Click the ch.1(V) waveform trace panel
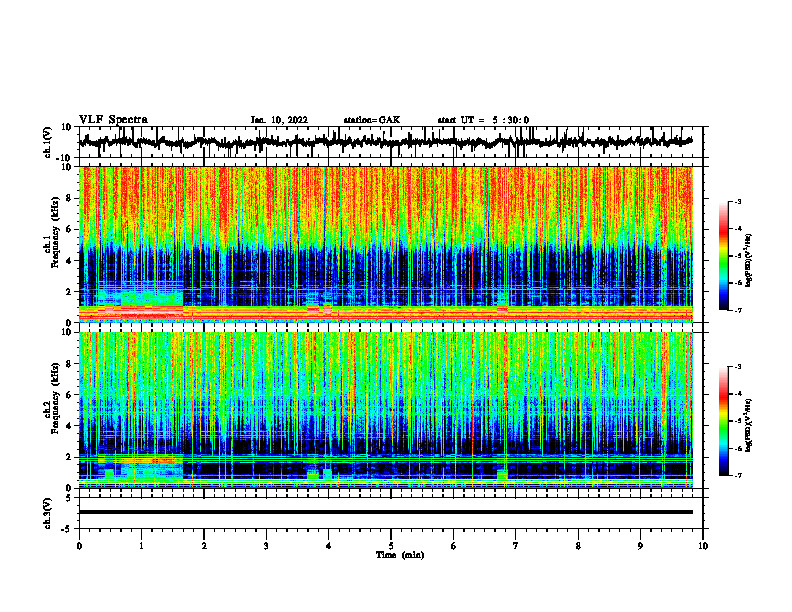 pos(390,142)
